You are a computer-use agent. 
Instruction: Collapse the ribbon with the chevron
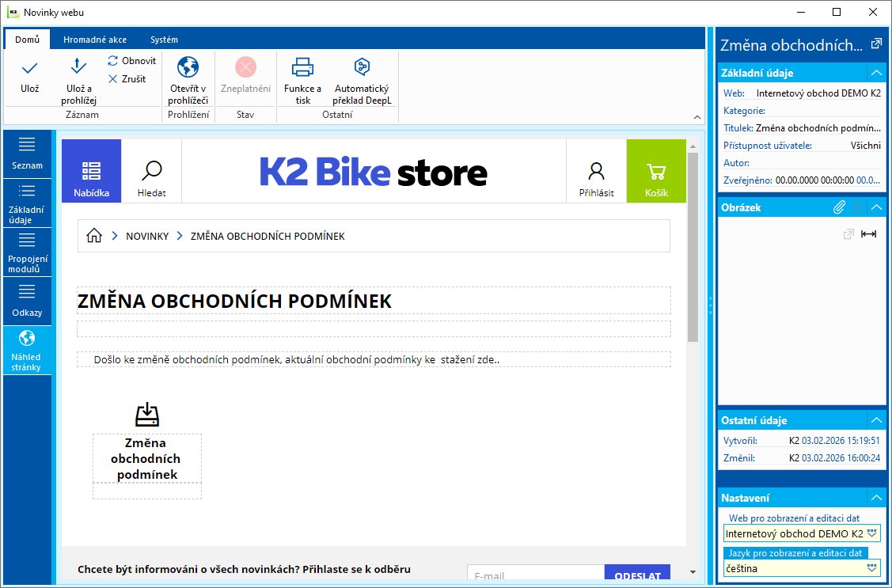tap(697, 117)
